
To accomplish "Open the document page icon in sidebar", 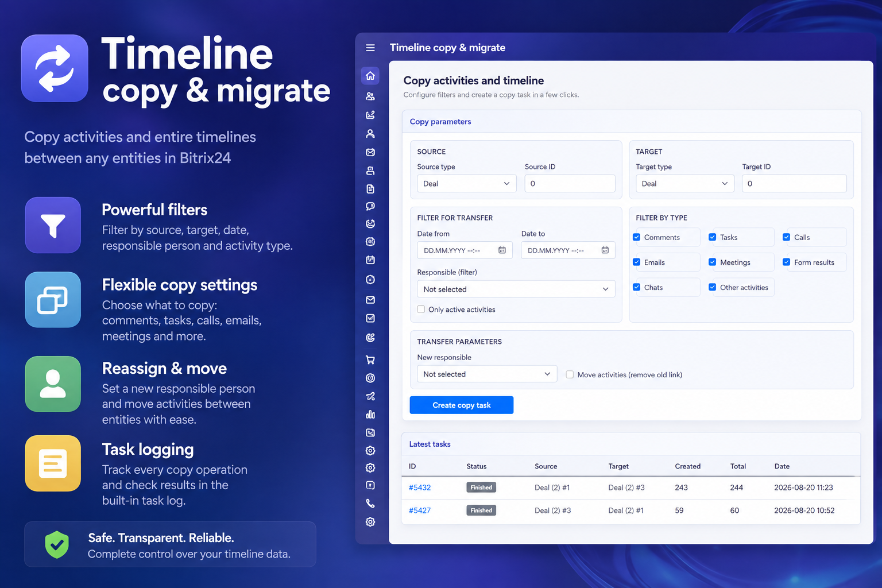I will click(370, 189).
